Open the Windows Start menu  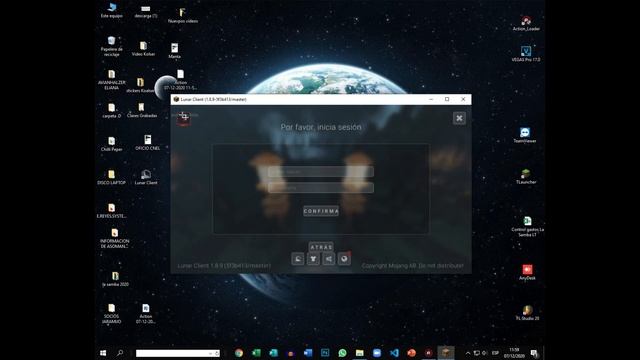pyautogui.click(x=103, y=353)
